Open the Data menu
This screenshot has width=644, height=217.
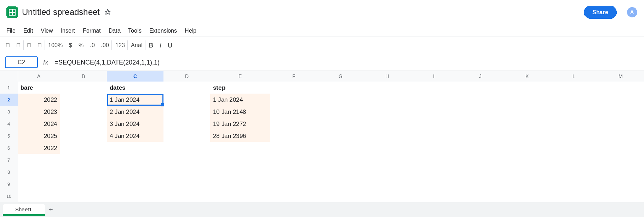(114, 31)
